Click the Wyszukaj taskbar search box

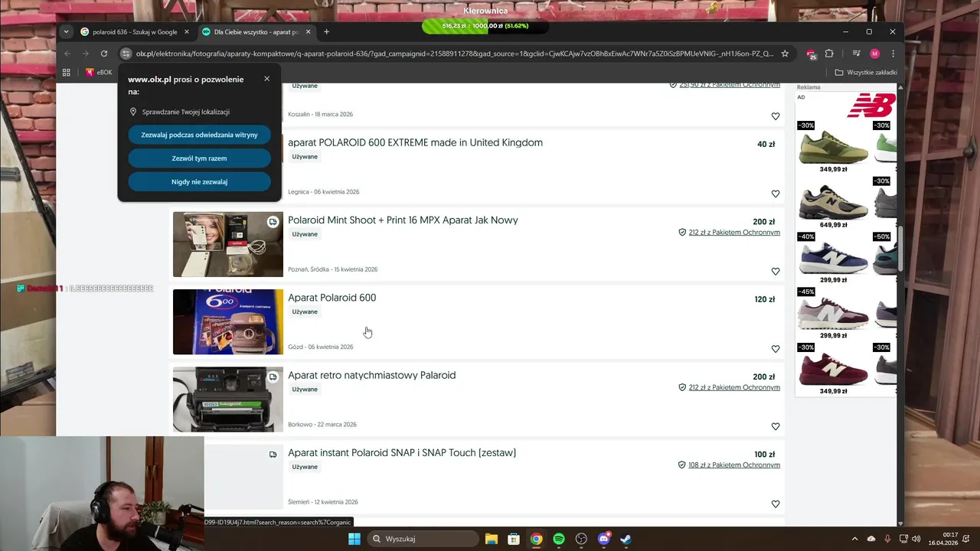pos(422,539)
